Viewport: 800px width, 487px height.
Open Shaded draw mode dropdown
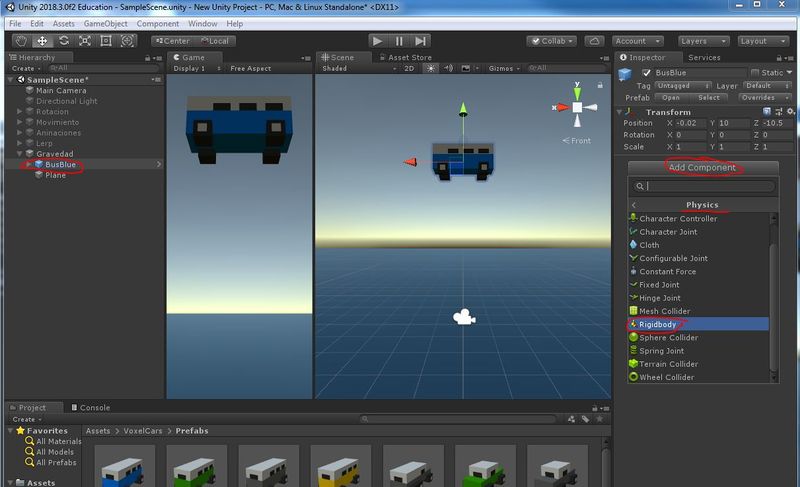(x=358, y=68)
